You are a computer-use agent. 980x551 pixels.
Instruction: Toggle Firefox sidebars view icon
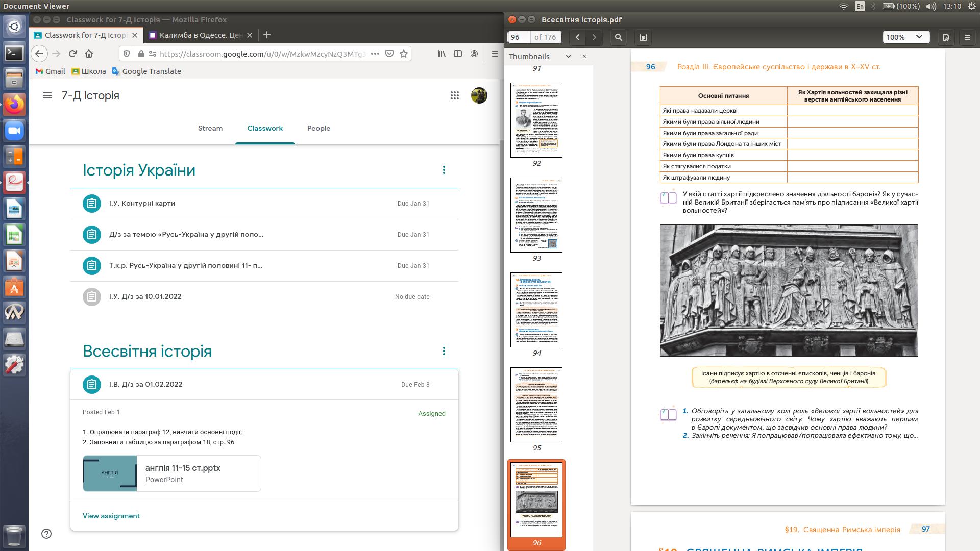458,54
